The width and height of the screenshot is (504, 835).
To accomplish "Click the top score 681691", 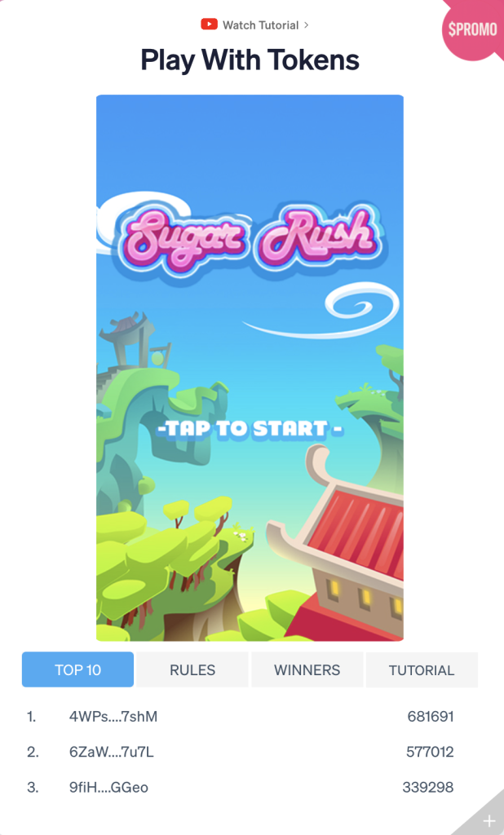I will click(x=431, y=716).
